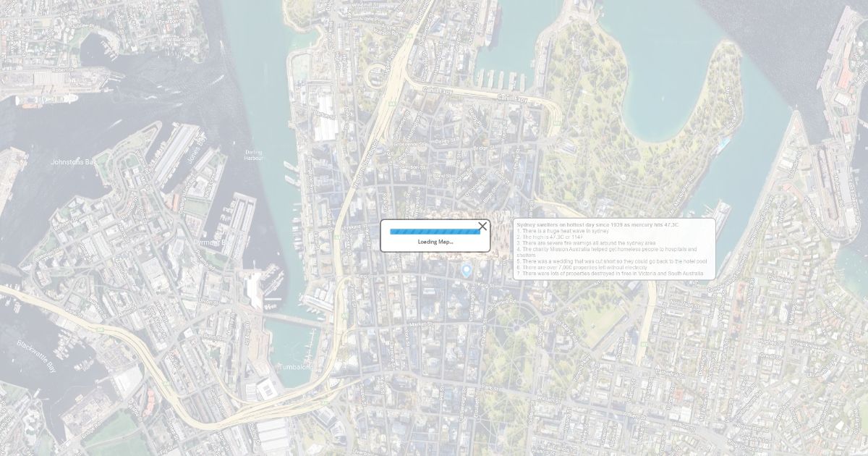Click the 'severe fire warnings' popup line
Image resolution: width=868 pixels, height=456 pixels.
586,243
